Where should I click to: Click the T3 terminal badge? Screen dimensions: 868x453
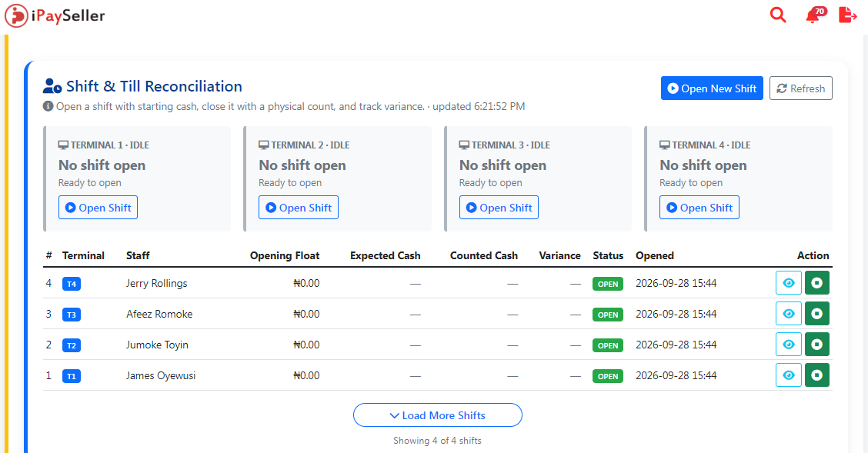click(72, 315)
